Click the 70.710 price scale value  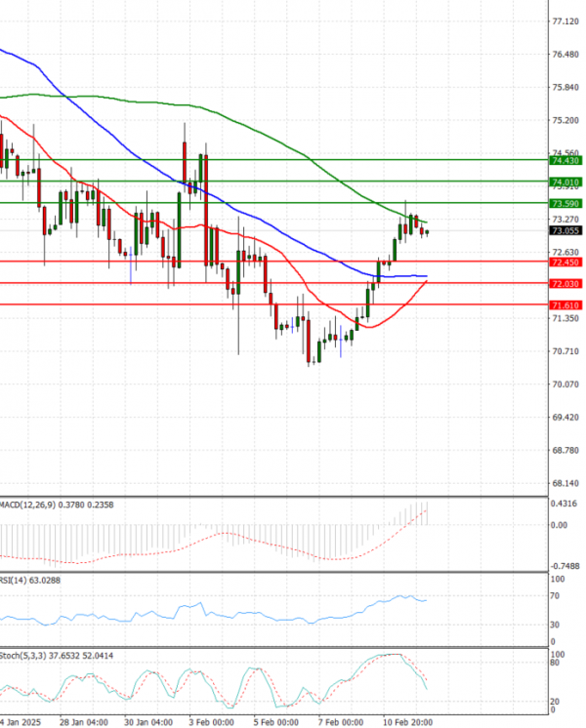pyautogui.click(x=565, y=351)
